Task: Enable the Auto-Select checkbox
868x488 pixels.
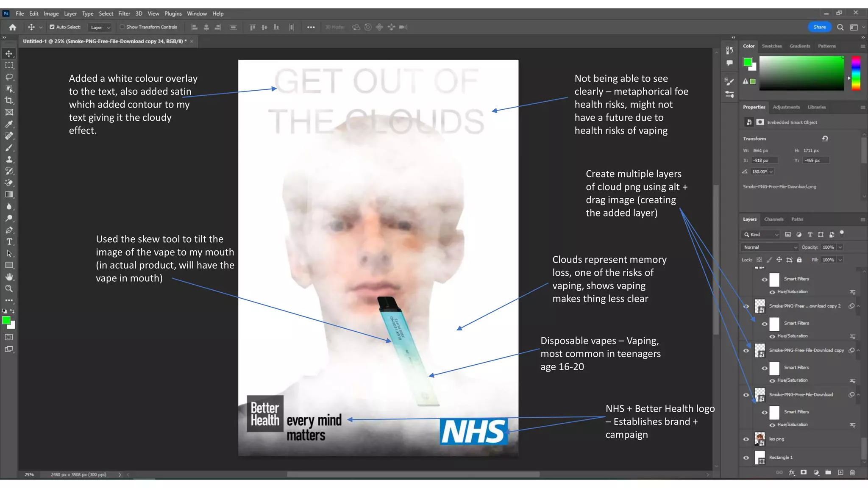Action: [52, 27]
